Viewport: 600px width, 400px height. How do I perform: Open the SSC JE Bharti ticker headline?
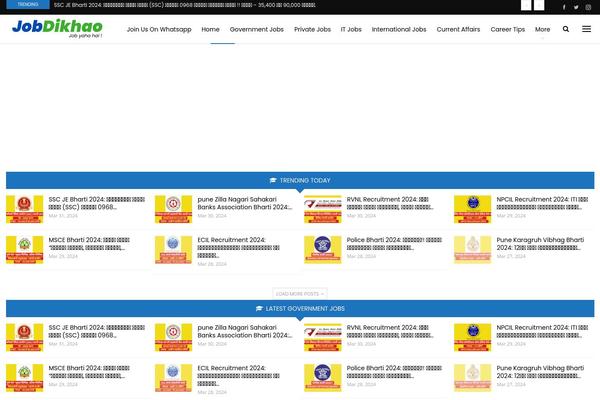[184, 5]
